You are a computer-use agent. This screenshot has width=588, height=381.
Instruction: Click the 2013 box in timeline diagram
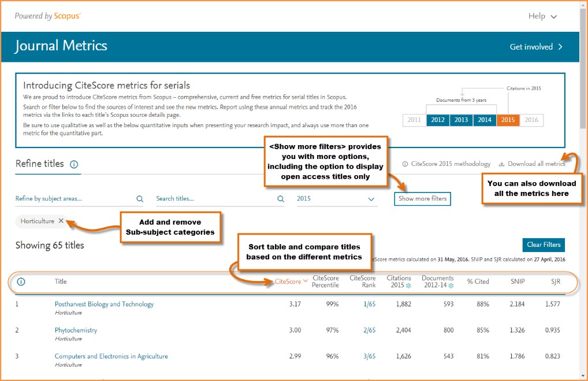(461, 120)
